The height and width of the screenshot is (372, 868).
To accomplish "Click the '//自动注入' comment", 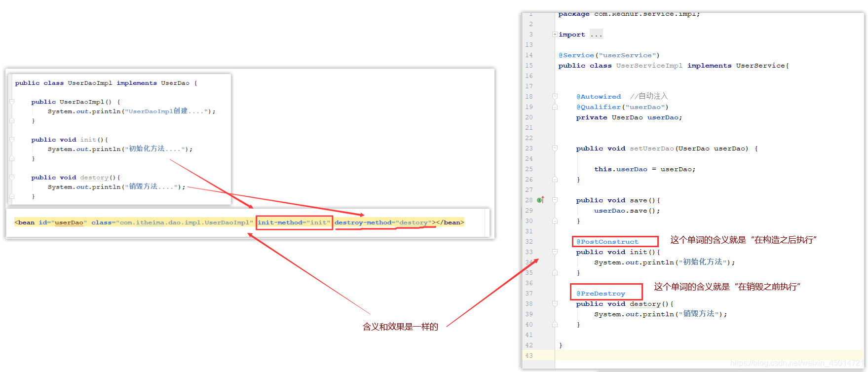I will pos(648,96).
